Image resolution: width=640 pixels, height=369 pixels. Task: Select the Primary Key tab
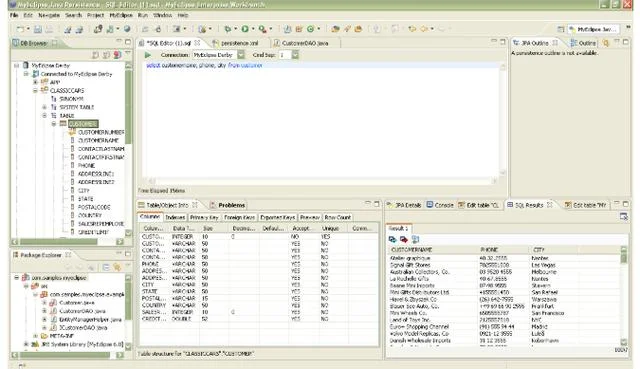204,218
